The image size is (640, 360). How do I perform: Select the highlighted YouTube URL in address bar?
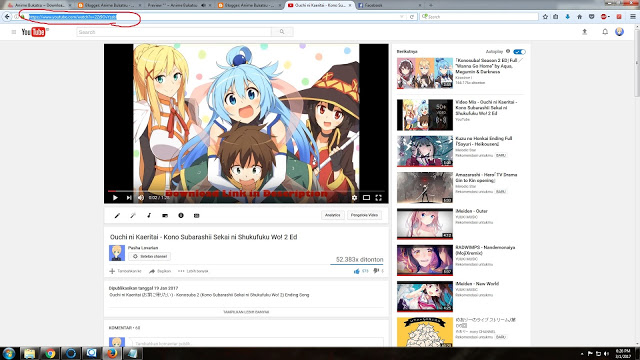pyautogui.click(x=73, y=17)
